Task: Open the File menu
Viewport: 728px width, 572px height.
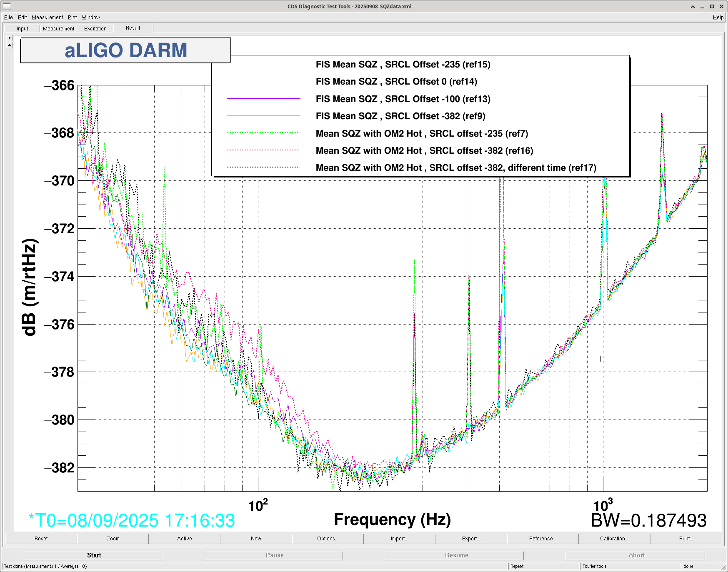Action: [8, 17]
